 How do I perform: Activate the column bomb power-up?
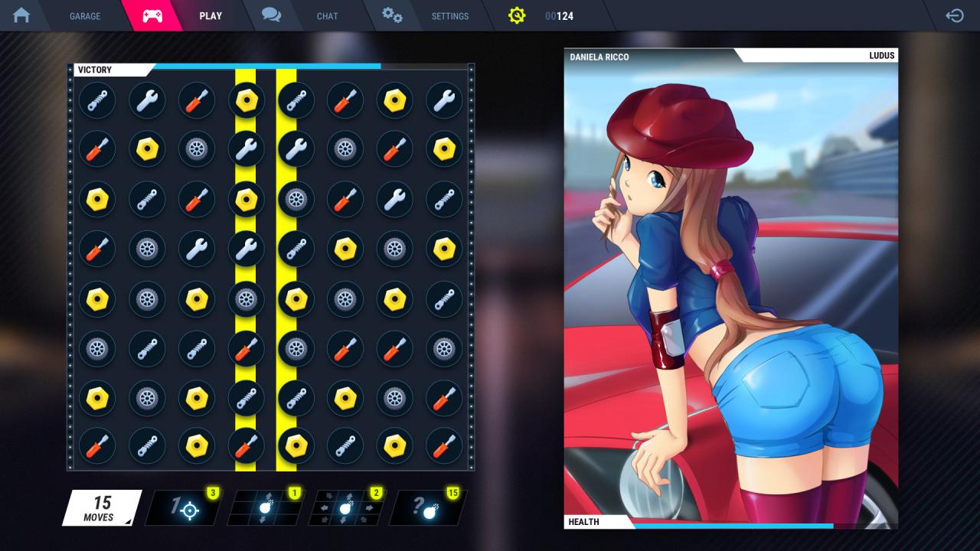pyautogui.click(x=264, y=506)
